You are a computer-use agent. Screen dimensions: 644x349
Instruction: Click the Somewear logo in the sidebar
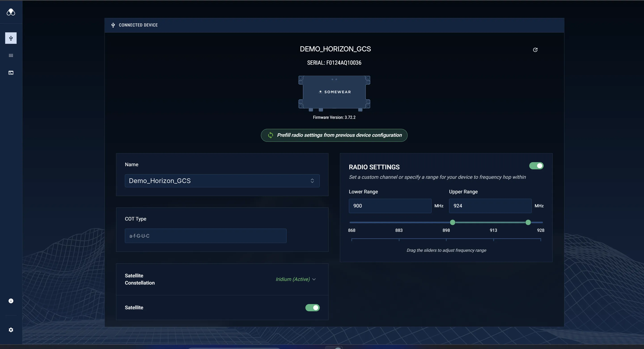[11, 12]
